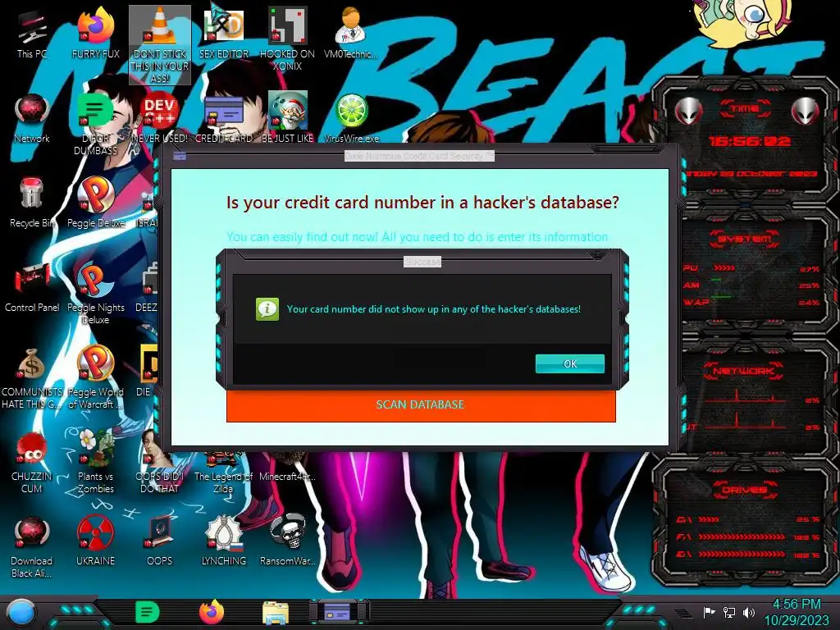The image size is (840, 630).
Task: Open the Recycle Bin
Action: [32, 203]
